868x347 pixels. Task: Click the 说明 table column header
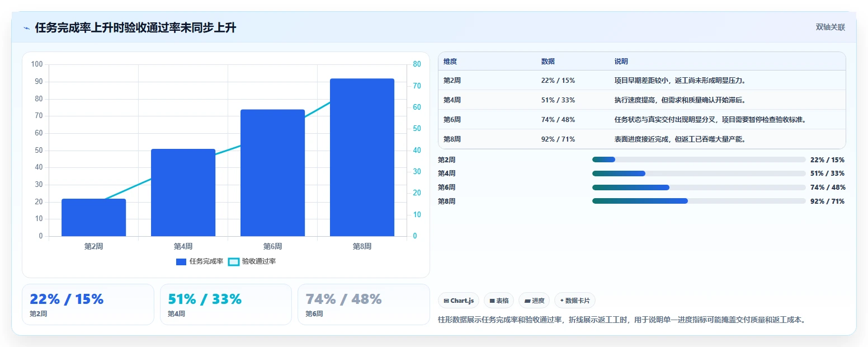[x=621, y=62]
